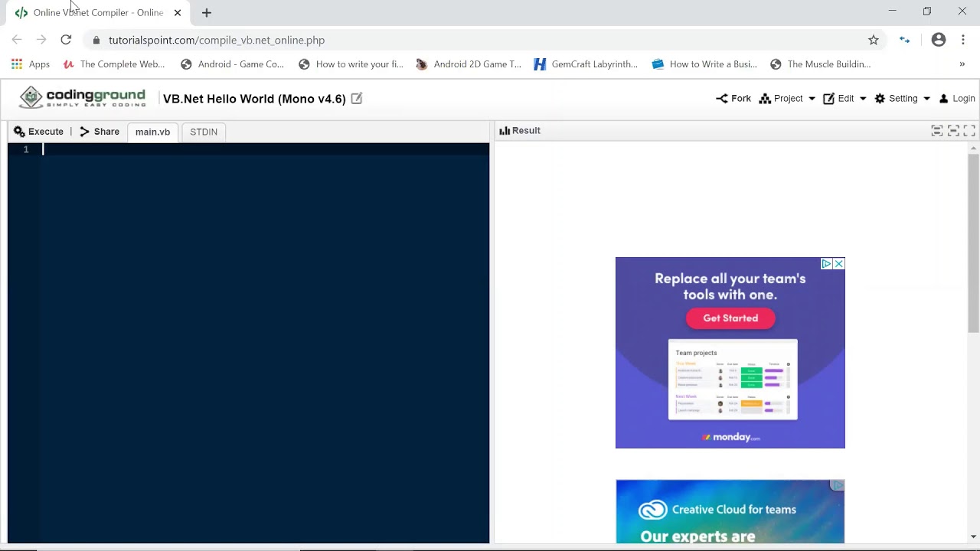The width and height of the screenshot is (980, 551).
Task: Bookmark this page with the star icon
Action: 874,40
